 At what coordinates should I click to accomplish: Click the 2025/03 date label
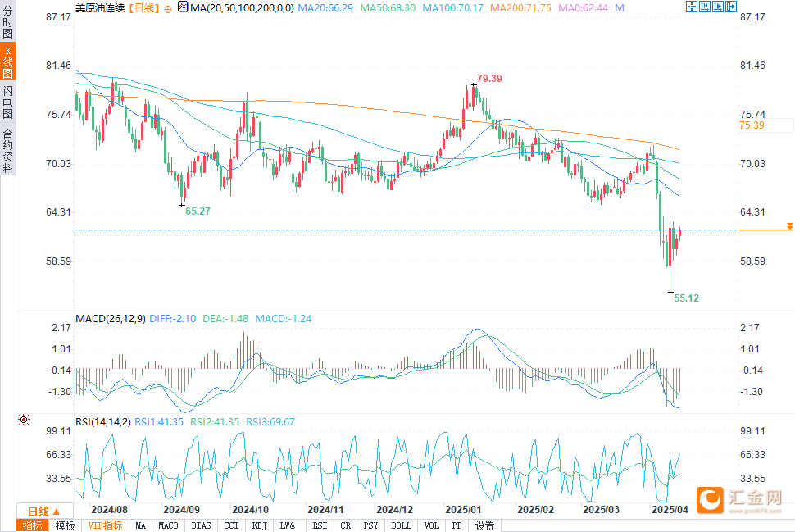pyautogui.click(x=602, y=509)
